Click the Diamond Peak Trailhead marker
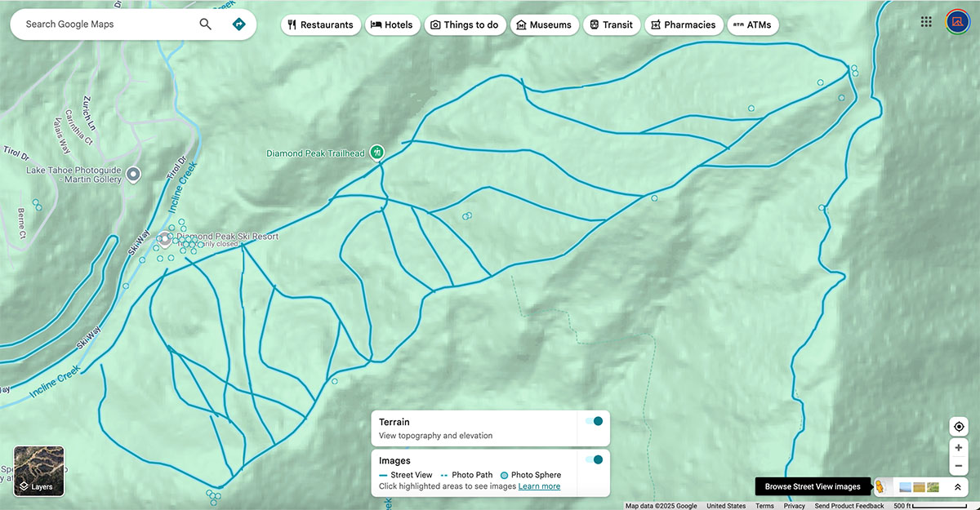The image size is (980, 510). tap(375, 153)
